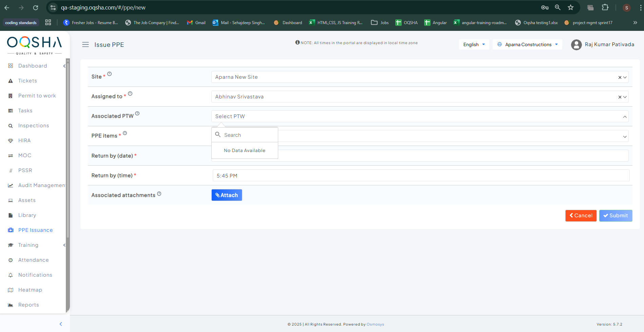Go to Inspections in the sidebar

(x=34, y=126)
